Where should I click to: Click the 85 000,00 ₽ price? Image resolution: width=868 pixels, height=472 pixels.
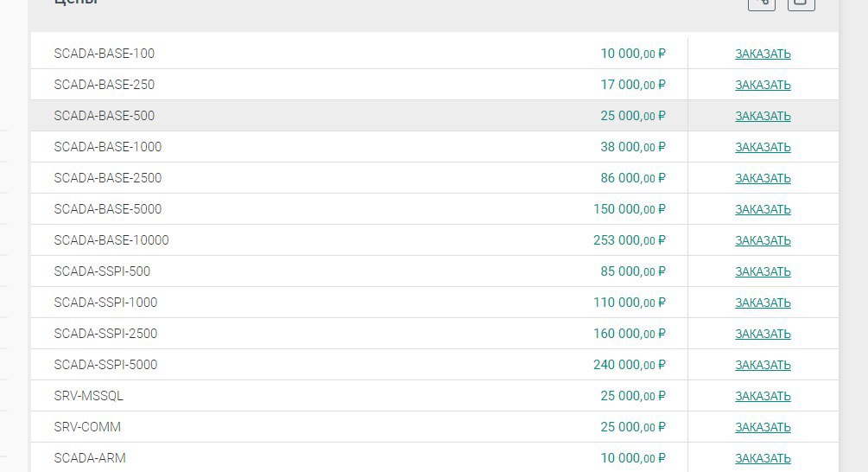click(633, 271)
